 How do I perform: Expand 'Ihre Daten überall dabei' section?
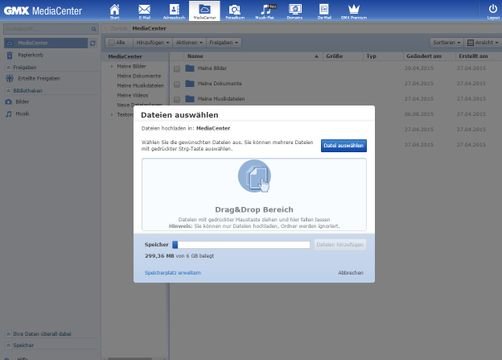pos(39,334)
